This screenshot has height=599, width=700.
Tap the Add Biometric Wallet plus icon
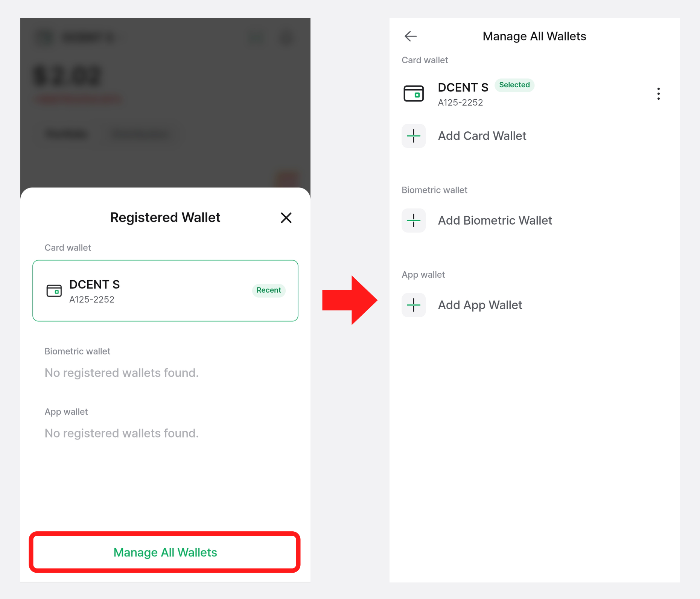point(414,220)
